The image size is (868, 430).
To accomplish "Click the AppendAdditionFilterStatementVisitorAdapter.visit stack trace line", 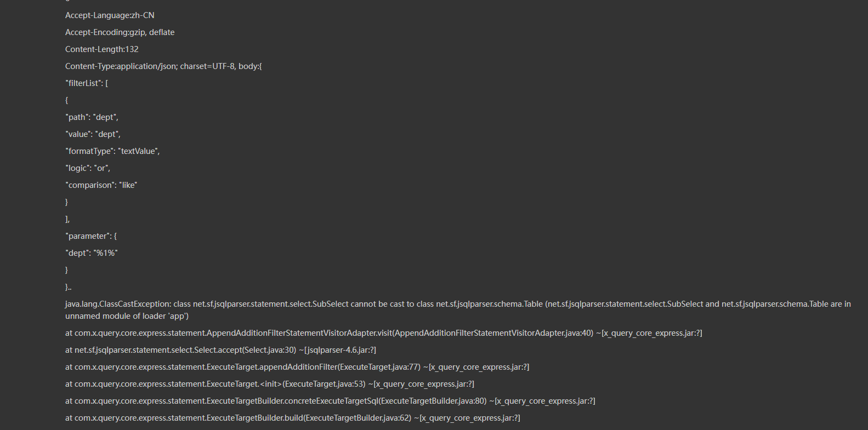I will pyautogui.click(x=383, y=333).
